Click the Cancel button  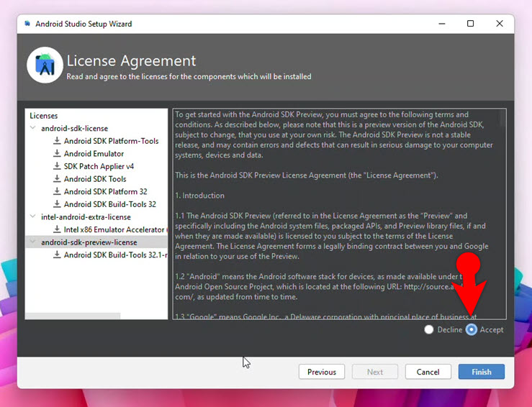428,372
